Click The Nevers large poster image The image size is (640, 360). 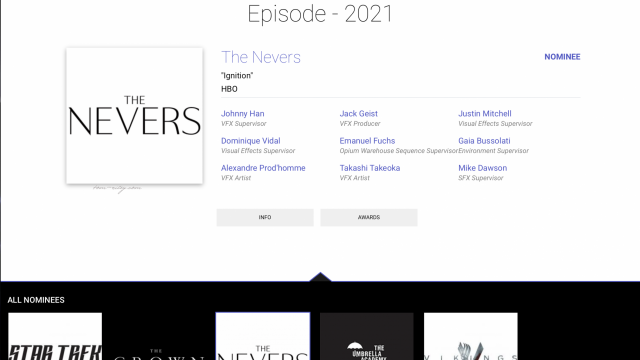135,116
